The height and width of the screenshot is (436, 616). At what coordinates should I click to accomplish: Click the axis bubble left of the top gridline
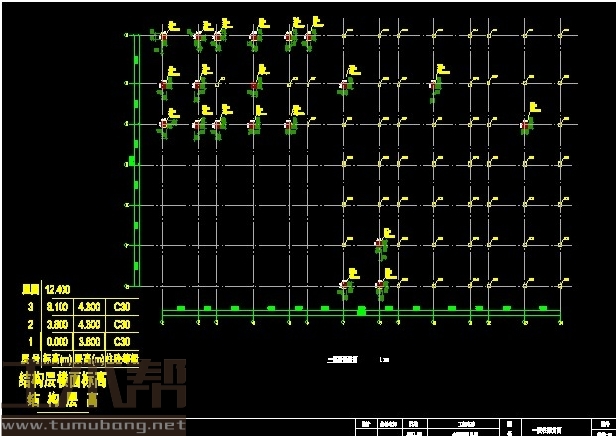[x=126, y=36]
